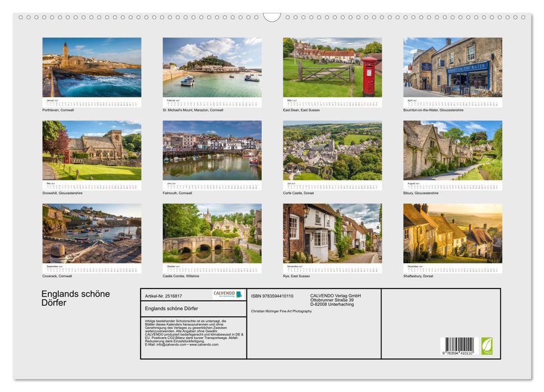Image resolution: width=544 pixels, height=392 pixels.
Task: Click the Castle Combe bridge photo
Action: coord(212,233)
